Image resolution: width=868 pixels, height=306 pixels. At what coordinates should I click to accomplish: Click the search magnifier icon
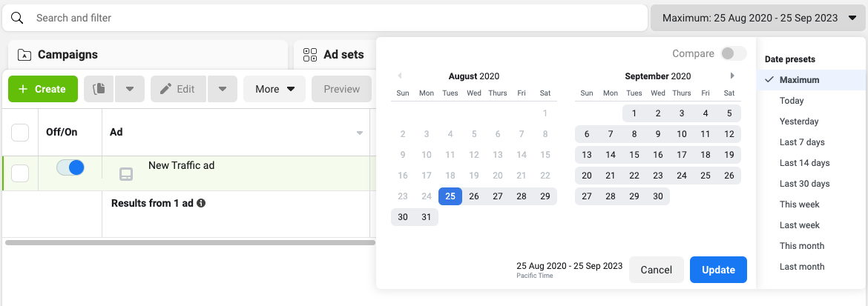pyautogui.click(x=17, y=18)
